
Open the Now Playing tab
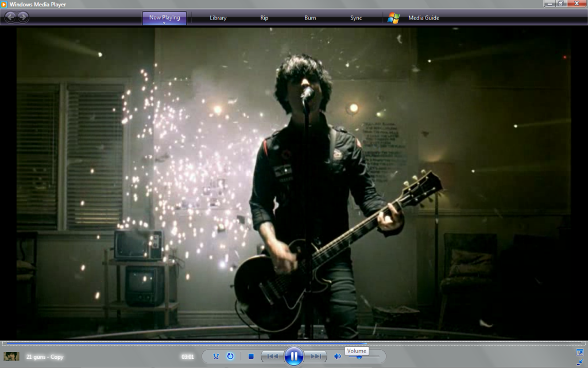(x=164, y=17)
